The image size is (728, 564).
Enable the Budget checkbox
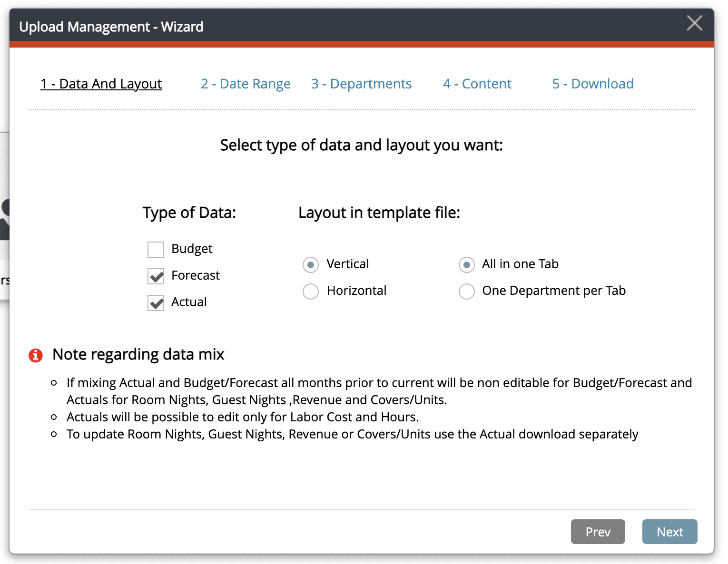[156, 249]
